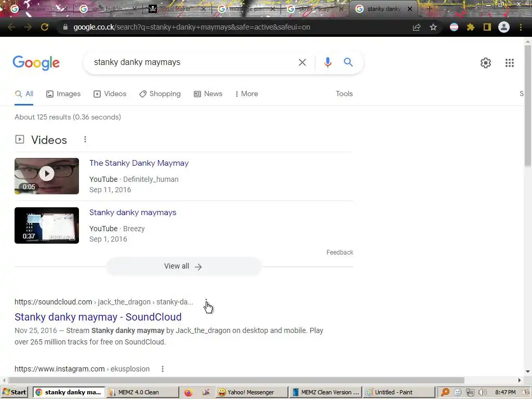Viewport: 532px width, 399px height.
Task: Go forward using the browser forward arrow
Action: coord(28,27)
